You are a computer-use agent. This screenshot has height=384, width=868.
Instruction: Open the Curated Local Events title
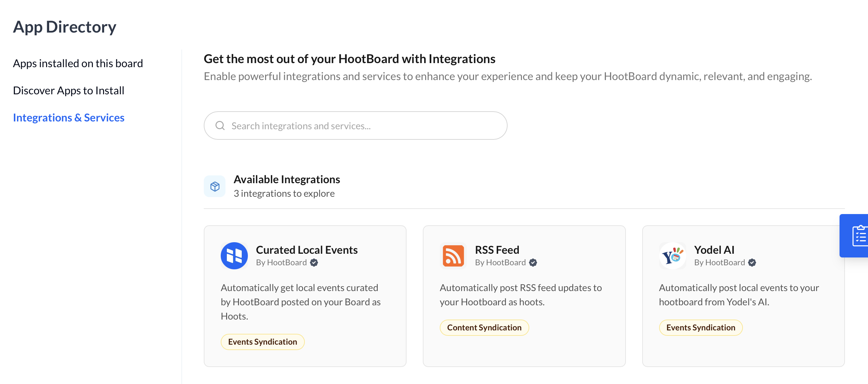click(307, 250)
